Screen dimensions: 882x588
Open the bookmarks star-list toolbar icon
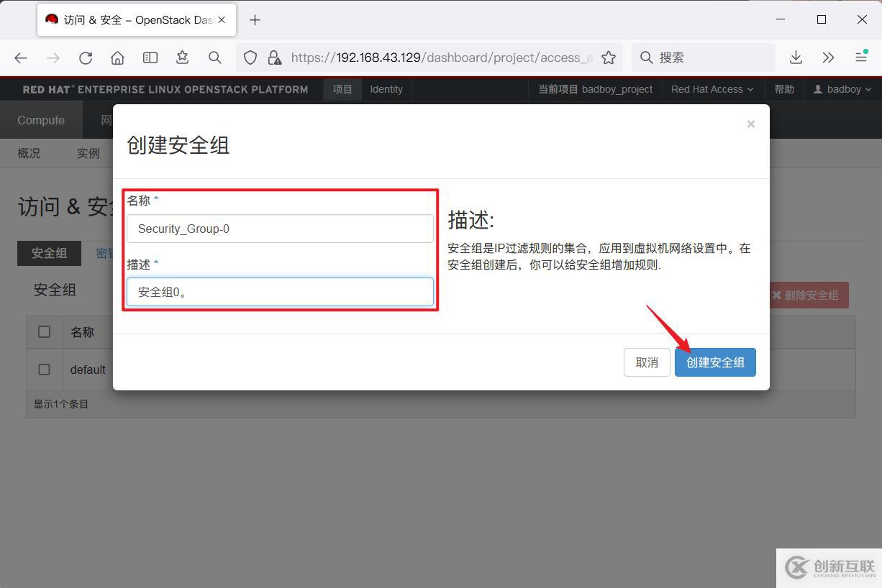[183, 58]
